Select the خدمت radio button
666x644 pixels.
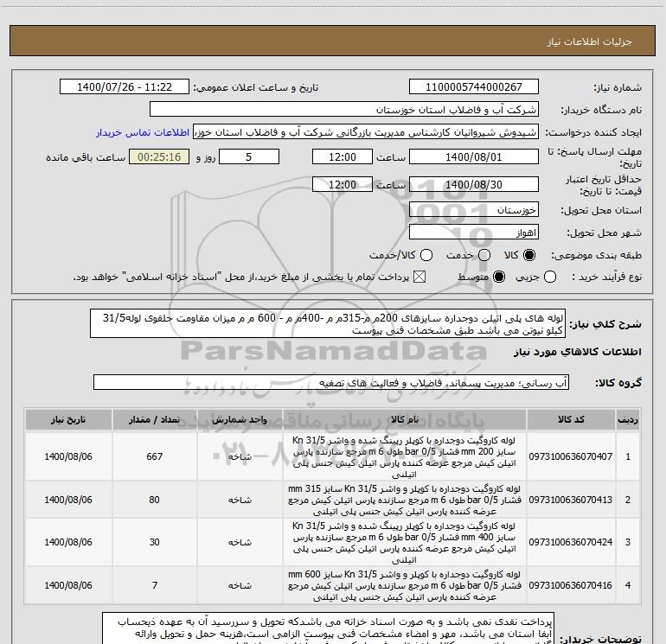click(x=484, y=255)
